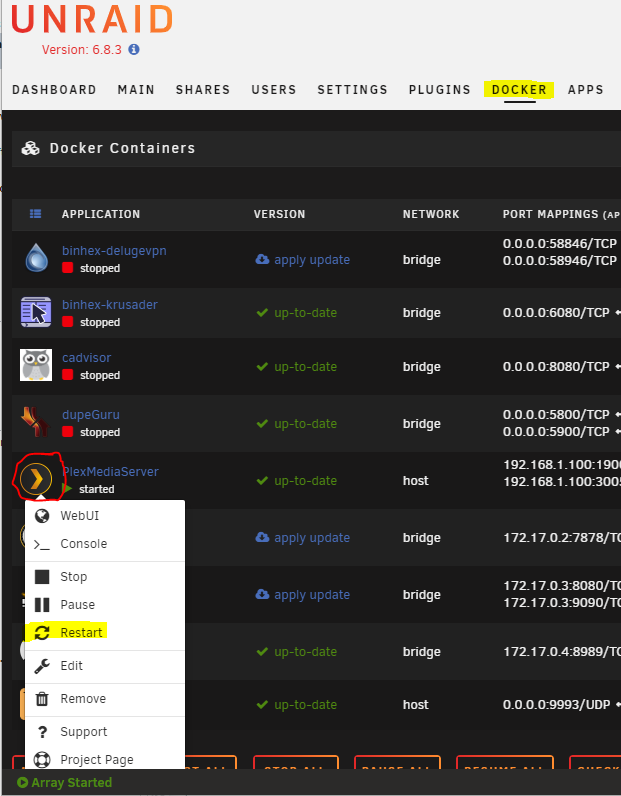621x796 pixels.
Task: Click the dupeGuru container name
Action: 91,414
